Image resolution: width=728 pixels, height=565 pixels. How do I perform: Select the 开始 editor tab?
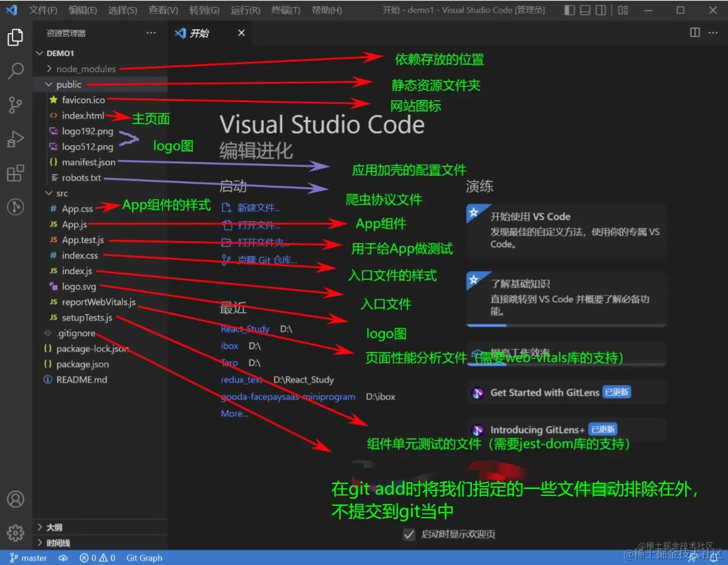point(209,33)
